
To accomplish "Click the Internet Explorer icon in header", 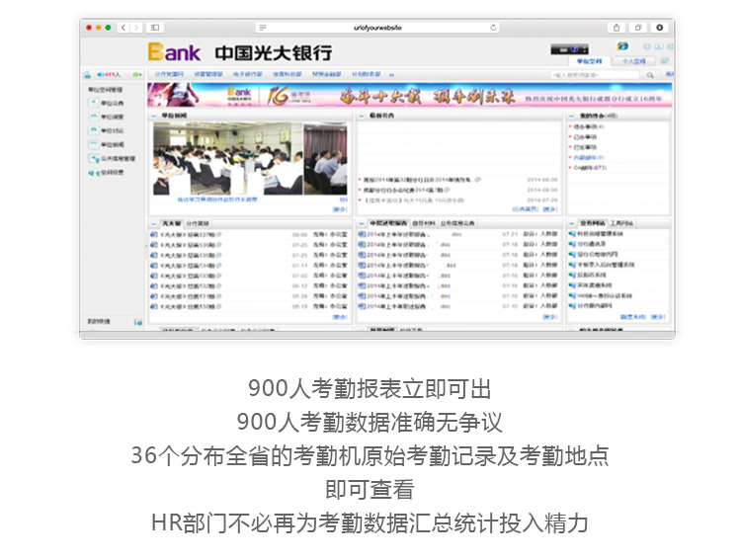I will [622, 45].
